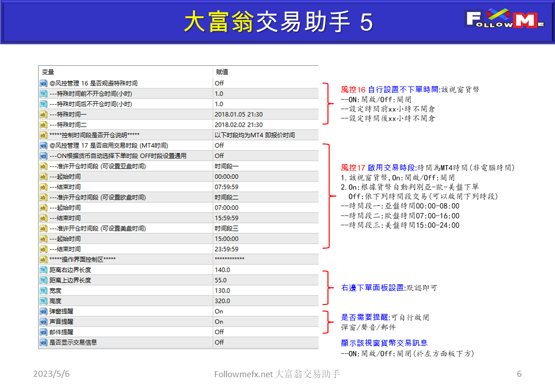Open the 时间段三 dropdown for 美盘时间
The image size is (555, 392).
tap(228, 228)
